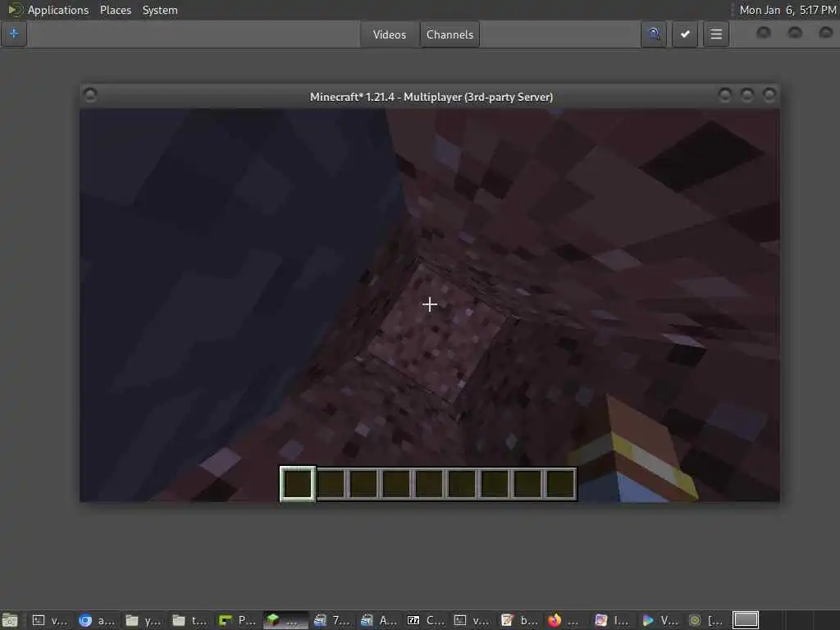The width and height of the screenshot is (840, 630).
Task: Click the plus add button in toolbar
Action: (14, 34)
